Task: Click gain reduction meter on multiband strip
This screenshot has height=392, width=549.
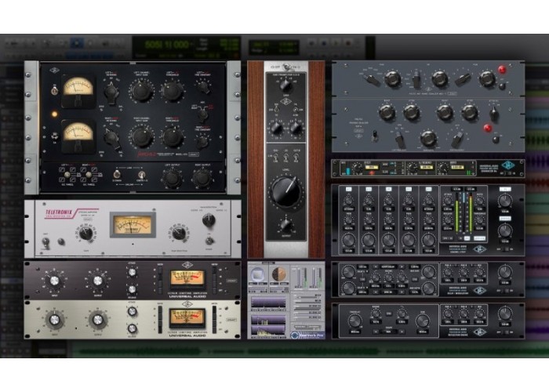Action: click(x=464, y=212)
